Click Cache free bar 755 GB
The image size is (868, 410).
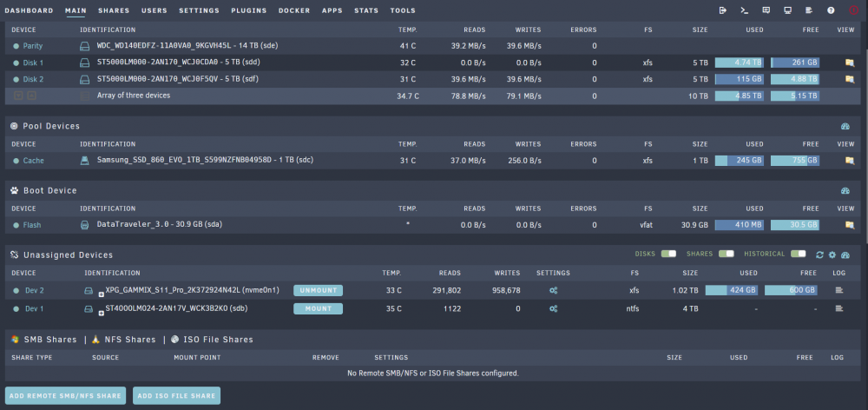[795, 161]
